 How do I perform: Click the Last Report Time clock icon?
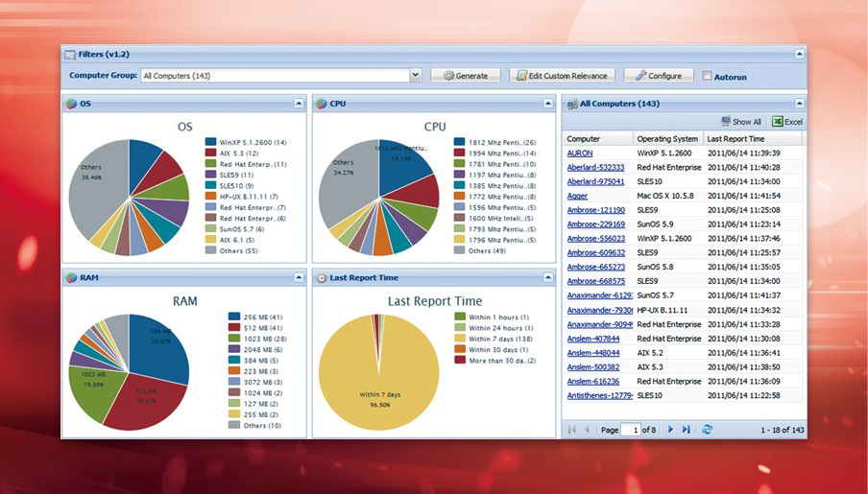point(322,278)
